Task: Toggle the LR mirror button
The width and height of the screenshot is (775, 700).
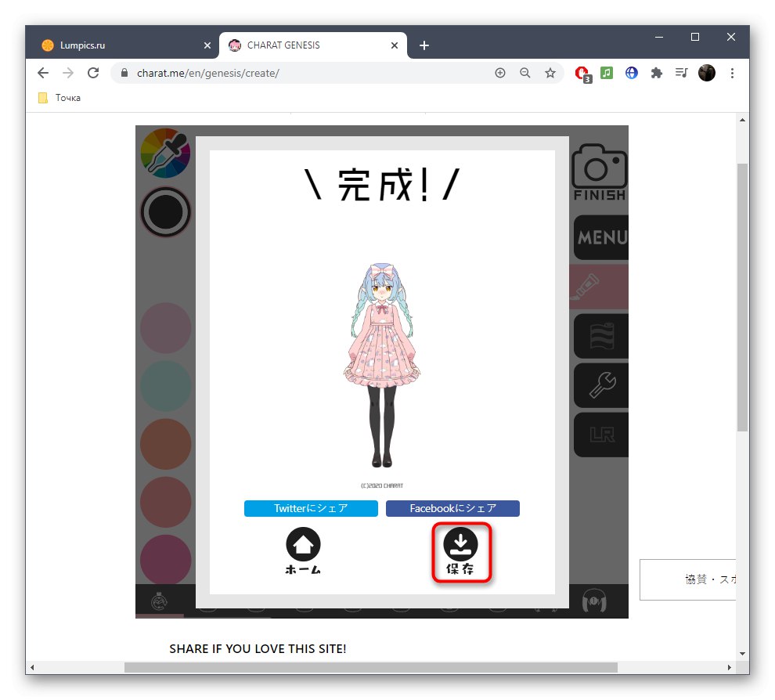Action: (601, 435)
